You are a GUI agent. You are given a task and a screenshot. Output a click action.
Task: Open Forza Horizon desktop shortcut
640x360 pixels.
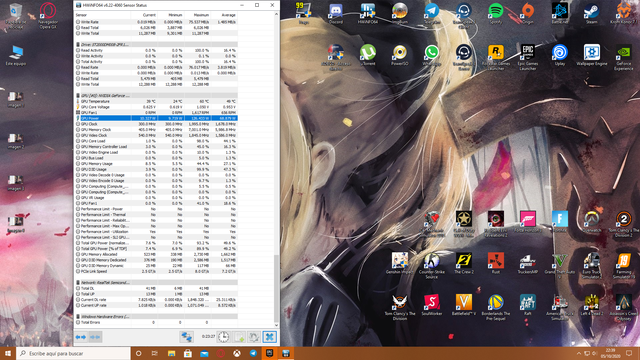pos(528,222)
